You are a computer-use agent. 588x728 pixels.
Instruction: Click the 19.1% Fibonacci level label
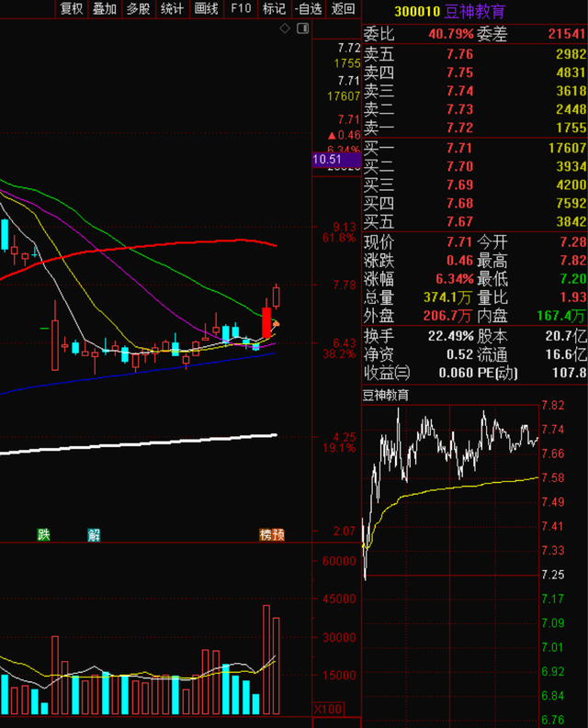[339, 448]
